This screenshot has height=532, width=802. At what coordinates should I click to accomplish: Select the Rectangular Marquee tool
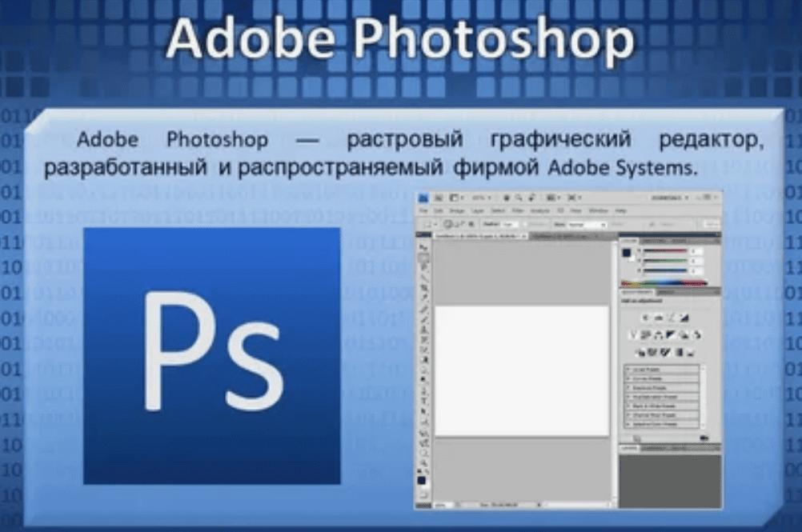[424, 258]
